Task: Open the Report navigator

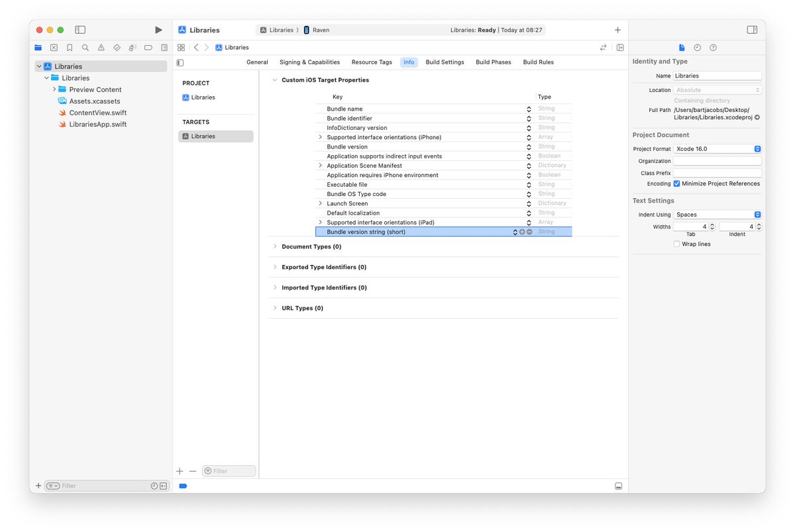Action: click(164, 48)
